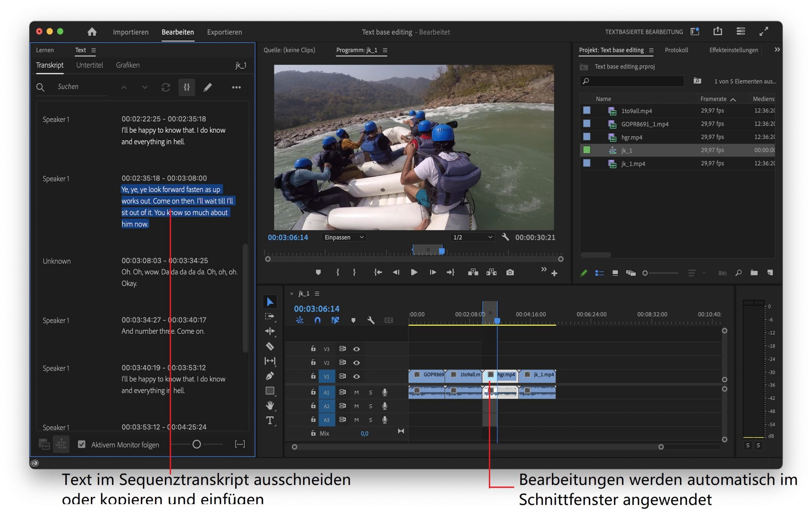
Task: Click the captions CC icon in timeline
Action: [389, 320]
